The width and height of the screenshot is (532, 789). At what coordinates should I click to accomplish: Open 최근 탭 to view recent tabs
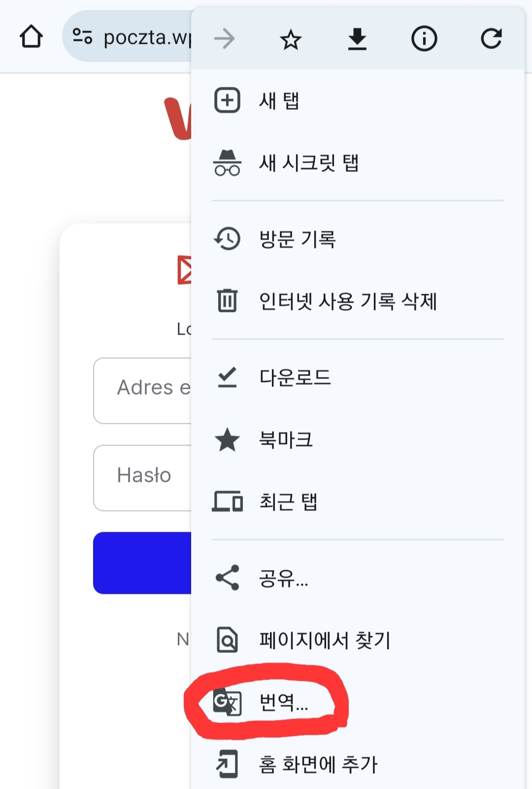[289, 502]
